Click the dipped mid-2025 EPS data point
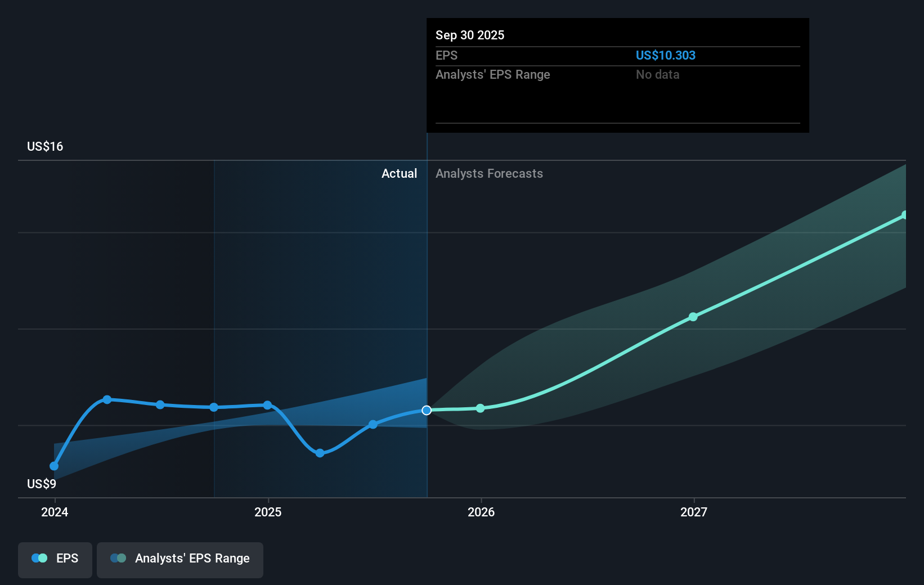This screenshot has width=924, height=585. (320, 452)
